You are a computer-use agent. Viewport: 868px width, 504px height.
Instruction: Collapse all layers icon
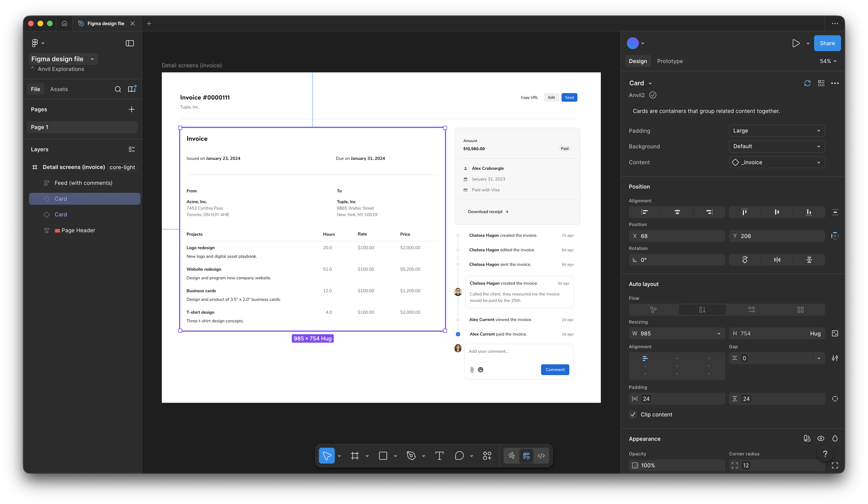132,149
